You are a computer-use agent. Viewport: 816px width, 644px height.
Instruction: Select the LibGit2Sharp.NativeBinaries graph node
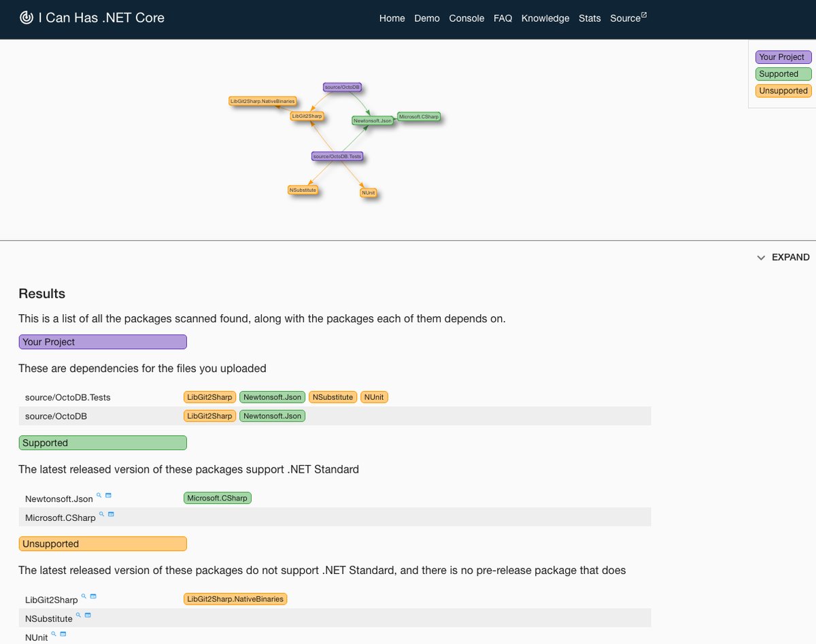pyautogui.click(x=262, y=101)
